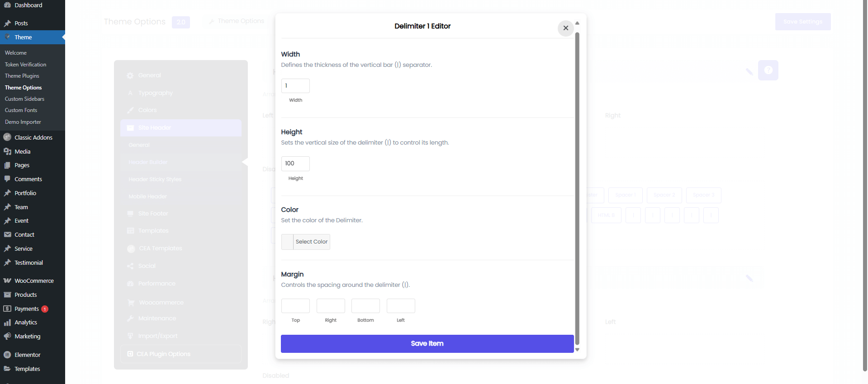
Task: Open the Products icon in sidebar
Action: coord(7,295)
